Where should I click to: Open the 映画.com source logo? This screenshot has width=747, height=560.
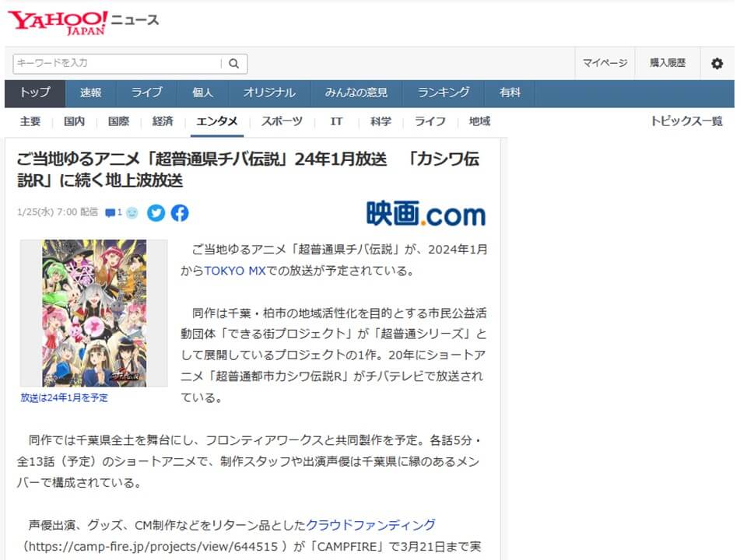[x=426, y=214]
